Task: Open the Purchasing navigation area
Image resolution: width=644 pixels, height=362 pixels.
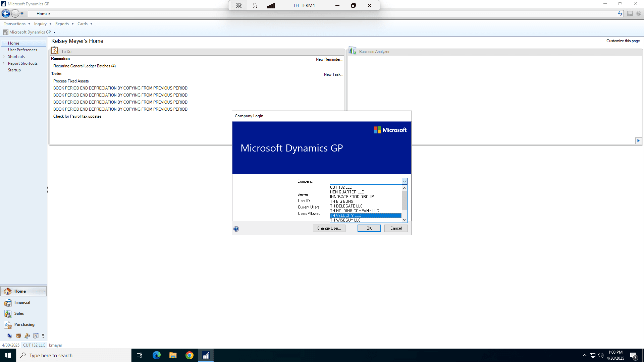Action: click(x=23, y=324)
